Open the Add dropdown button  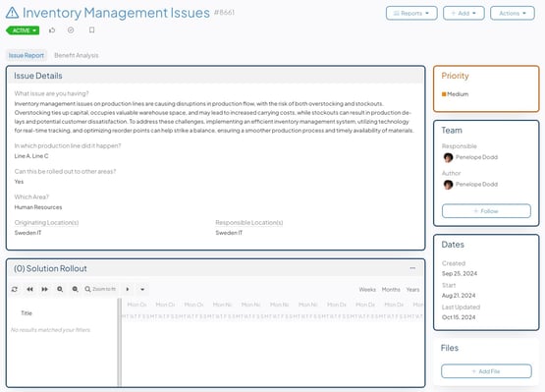(463, 13)
